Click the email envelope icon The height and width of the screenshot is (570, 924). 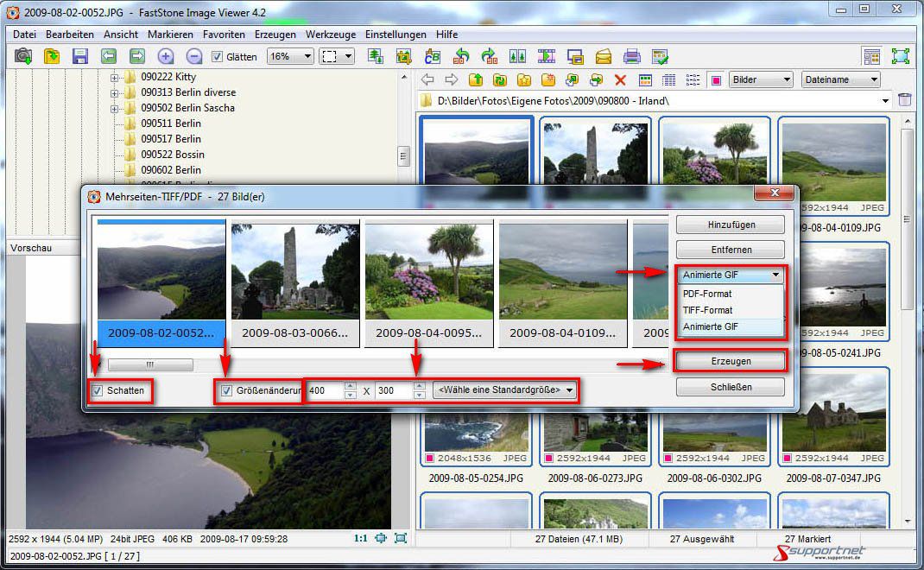coord(604,56)
